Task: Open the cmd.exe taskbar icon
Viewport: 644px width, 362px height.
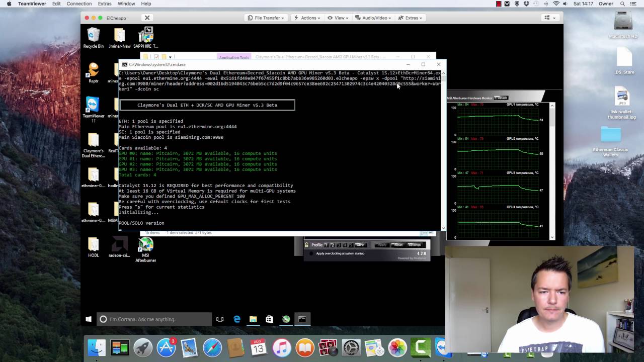Action: (x=302, y=319)
